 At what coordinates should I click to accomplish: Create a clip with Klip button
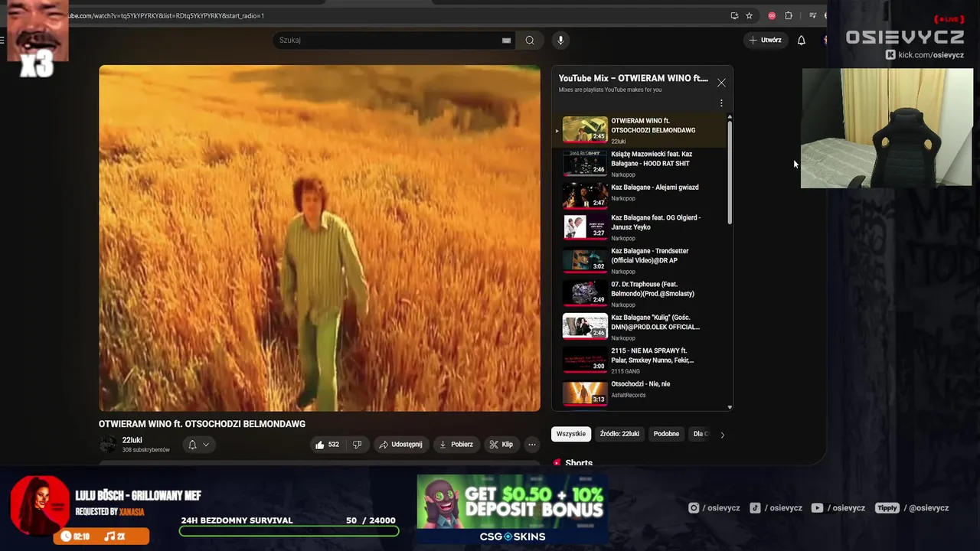[x=501, y=445]
